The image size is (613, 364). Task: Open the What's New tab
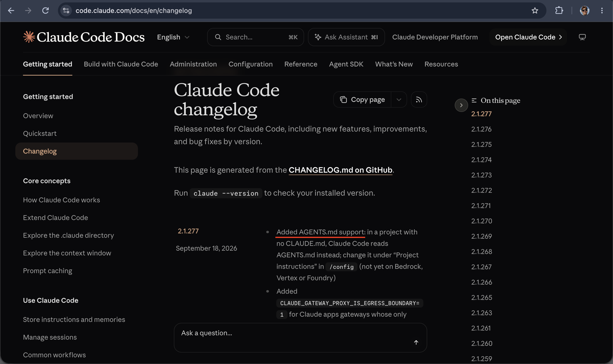[394, 64]
